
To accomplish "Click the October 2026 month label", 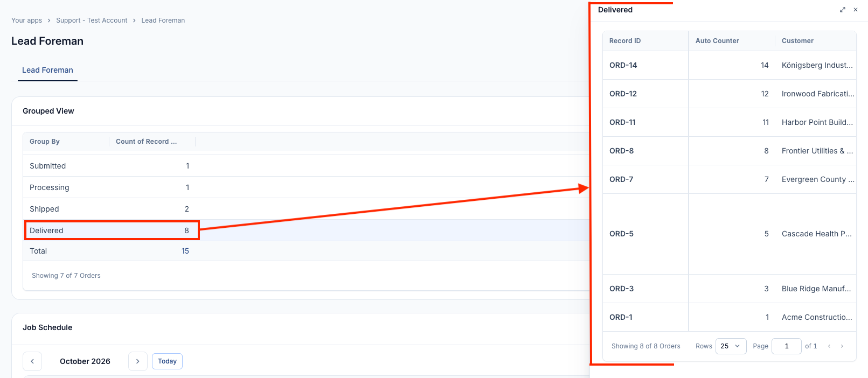I will coord(85,361).
